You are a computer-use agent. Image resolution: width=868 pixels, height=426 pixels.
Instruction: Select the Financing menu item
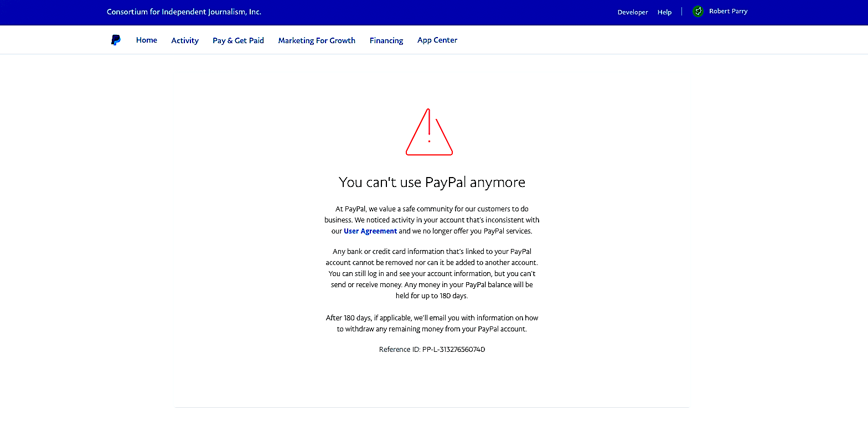[x=386, y=40]
